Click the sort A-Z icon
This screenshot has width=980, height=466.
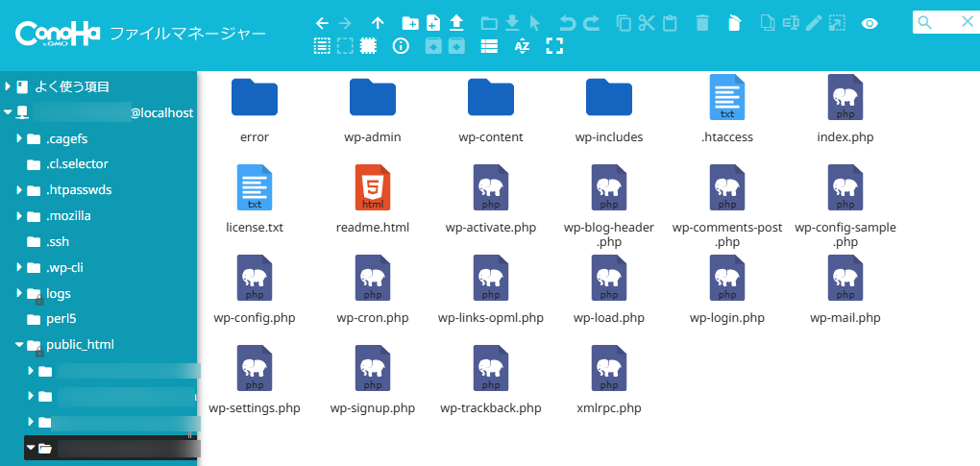[522, 45]
